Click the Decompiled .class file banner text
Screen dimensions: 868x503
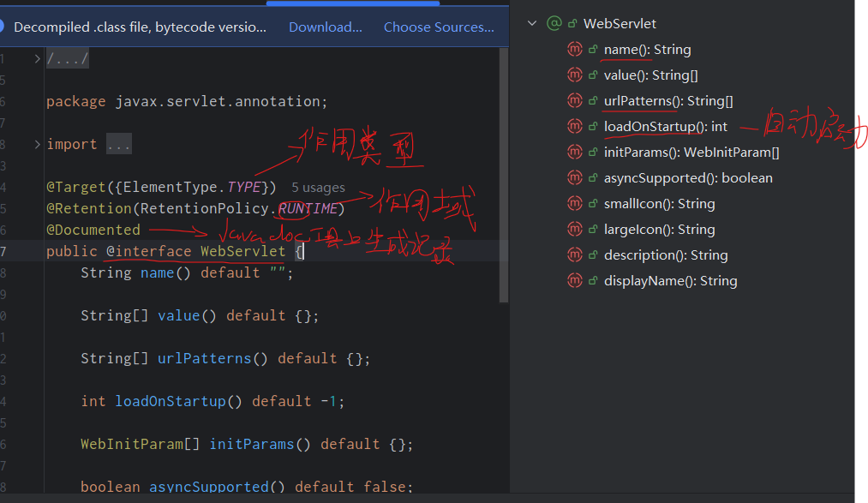[x=140, y=27]
